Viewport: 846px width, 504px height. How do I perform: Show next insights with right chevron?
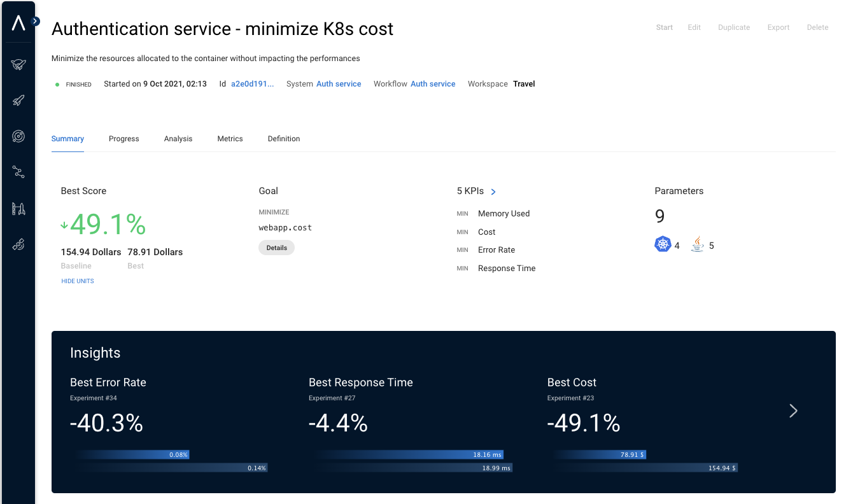(x=793, y=410)
